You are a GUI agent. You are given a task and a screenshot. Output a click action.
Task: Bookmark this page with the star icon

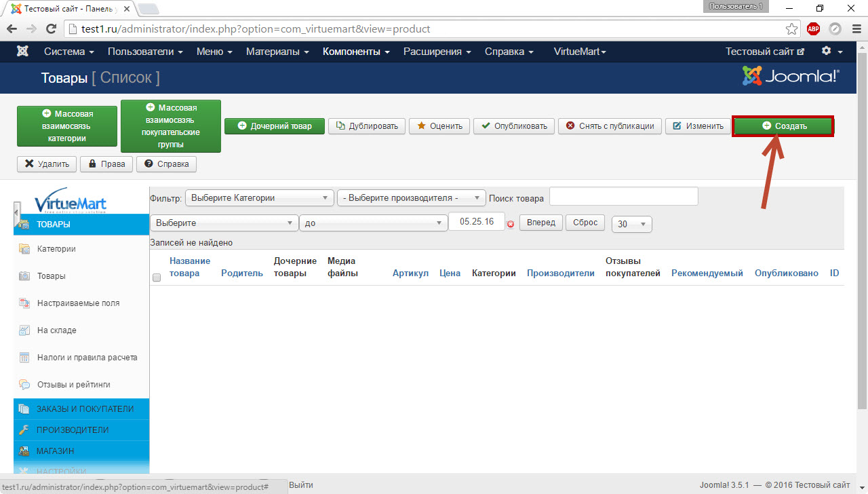click(791, 29)
